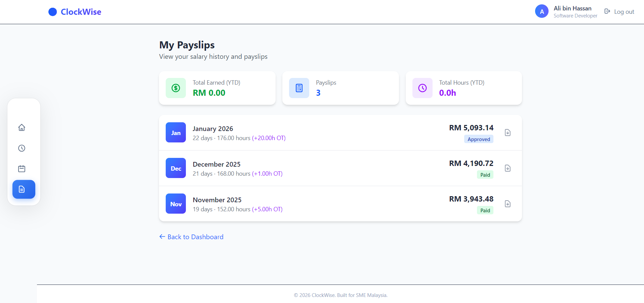Click the ClockWise logo
Viewport: 644px width, 303px height.
[75, 12]
